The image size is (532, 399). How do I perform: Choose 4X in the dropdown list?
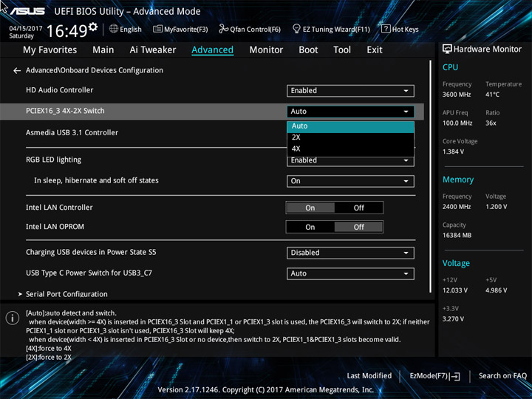tap(350, 149)
